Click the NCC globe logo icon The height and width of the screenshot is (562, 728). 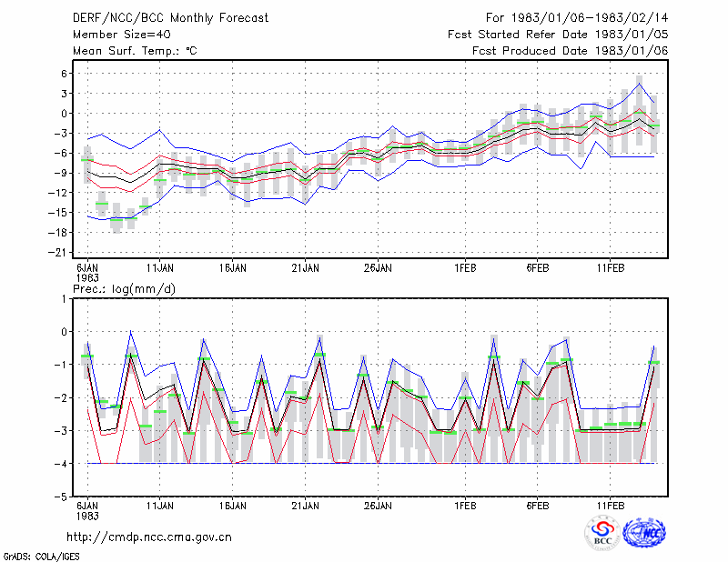(644, 533)
